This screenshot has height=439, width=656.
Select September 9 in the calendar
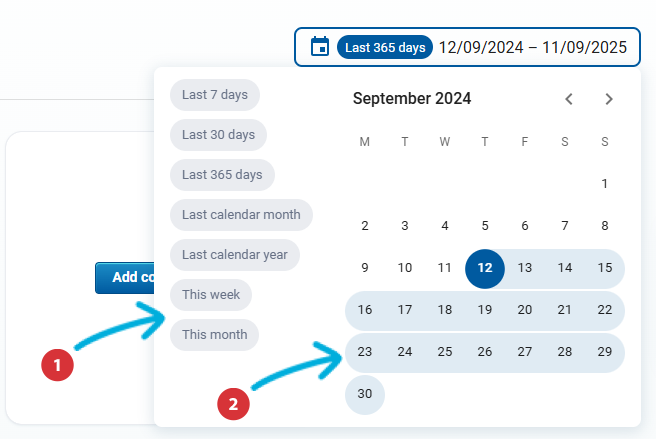click(365, 268)
